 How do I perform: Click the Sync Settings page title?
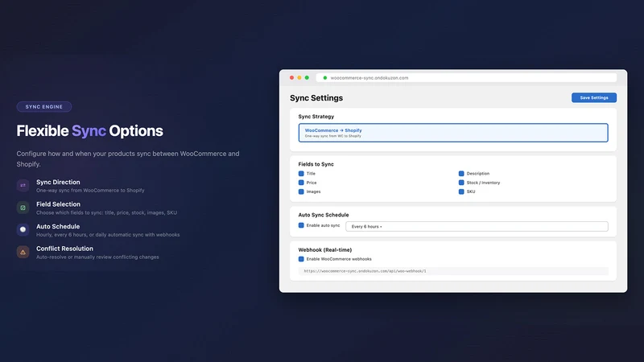click(316, 98)
